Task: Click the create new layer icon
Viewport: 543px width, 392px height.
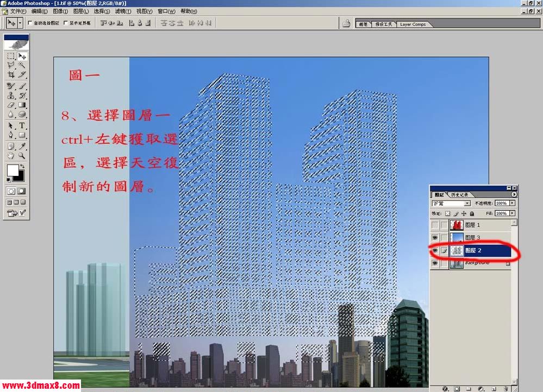Action: pyautogui.click(x=494, y=389)
